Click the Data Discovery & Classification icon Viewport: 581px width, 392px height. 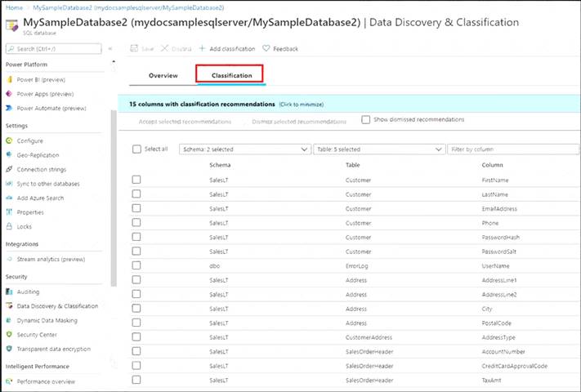coord(9,306)
